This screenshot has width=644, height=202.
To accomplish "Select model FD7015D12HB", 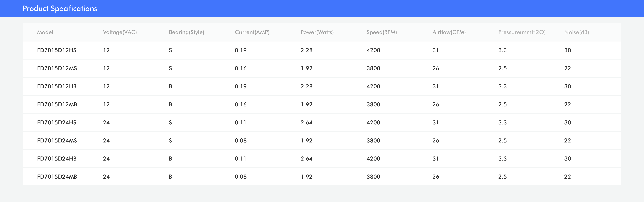I will point(56,86).
